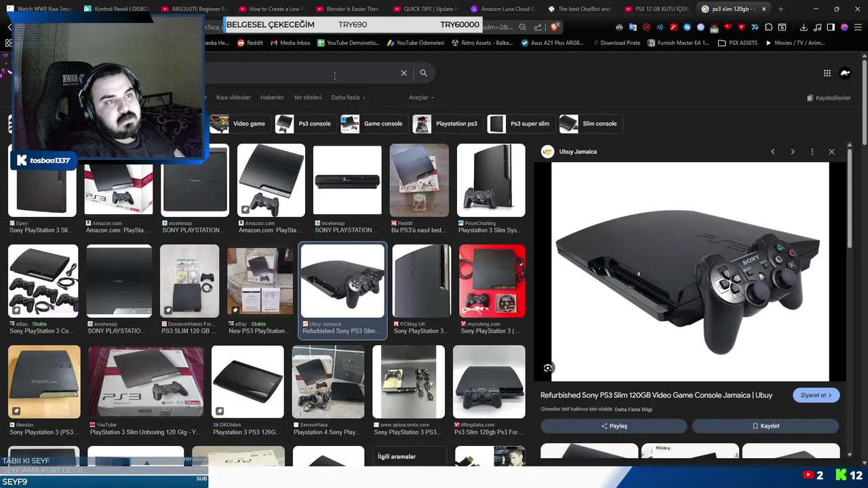The width and height of the screenshot is (868, 488).
Task: Expand the Daha fazla dropdown
Action: [348, 98]
